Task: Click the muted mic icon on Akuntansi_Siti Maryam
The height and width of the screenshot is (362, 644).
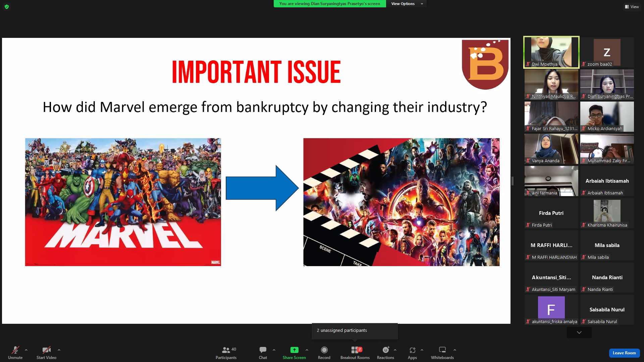Action: [x=528, y=290]
